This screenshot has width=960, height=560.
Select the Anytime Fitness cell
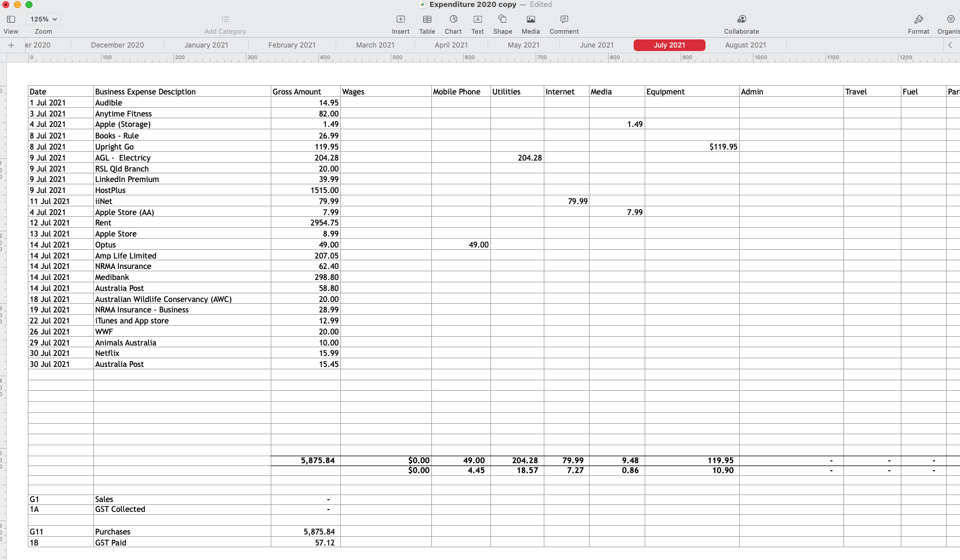point(182,114)
